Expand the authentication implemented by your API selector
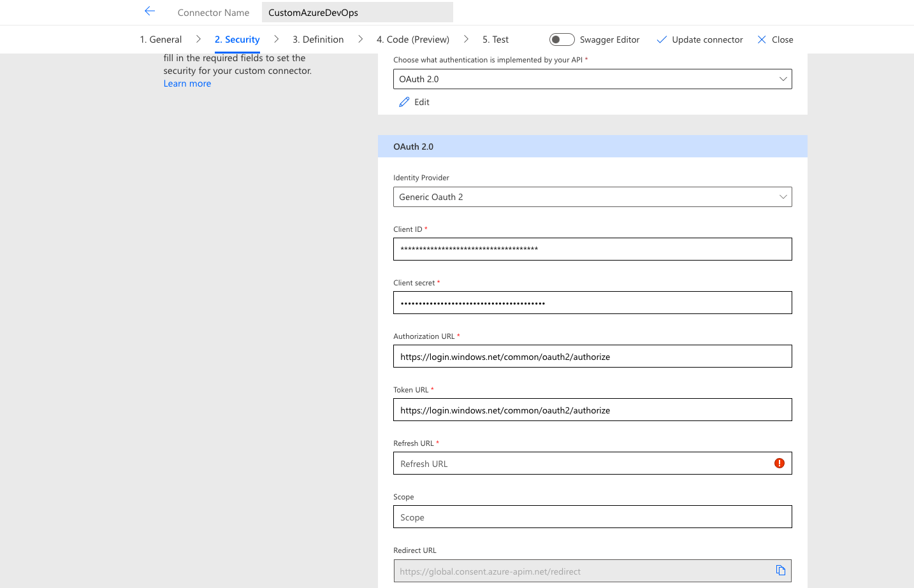This screenshot has width=914, height=588. coord(593,78)
